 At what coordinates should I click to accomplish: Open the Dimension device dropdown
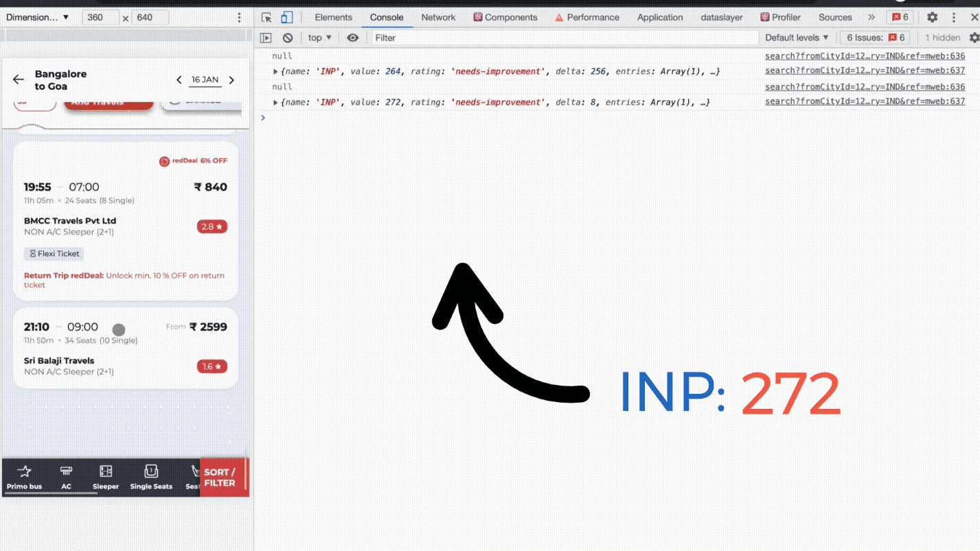[38, 16]
